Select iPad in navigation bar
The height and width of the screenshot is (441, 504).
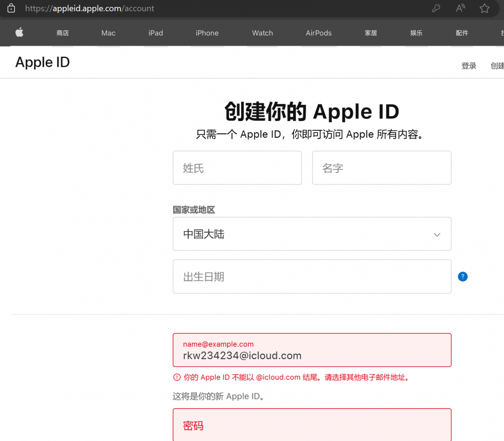tap(155, 33)
